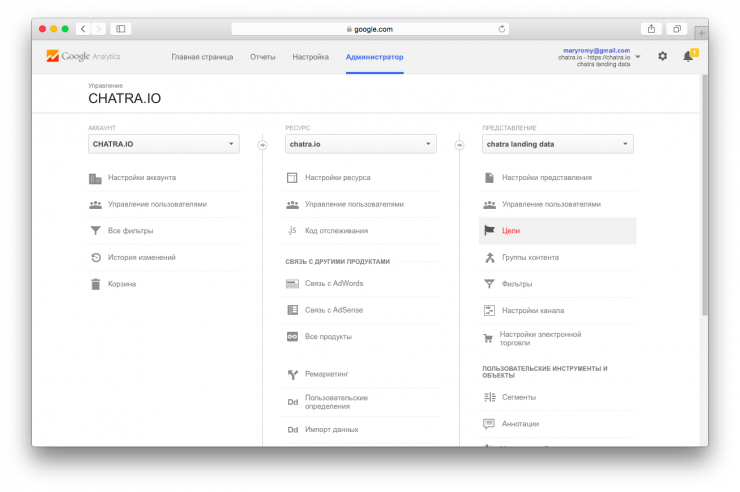
Task: Click the История изменений history icon
Action: point(95,257)
